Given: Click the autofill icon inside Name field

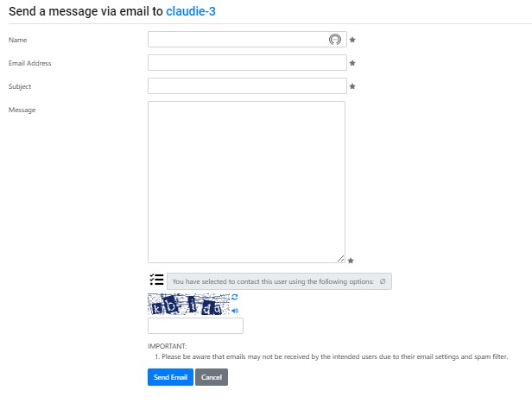Looking at the screenshot, I should (334, 40).
